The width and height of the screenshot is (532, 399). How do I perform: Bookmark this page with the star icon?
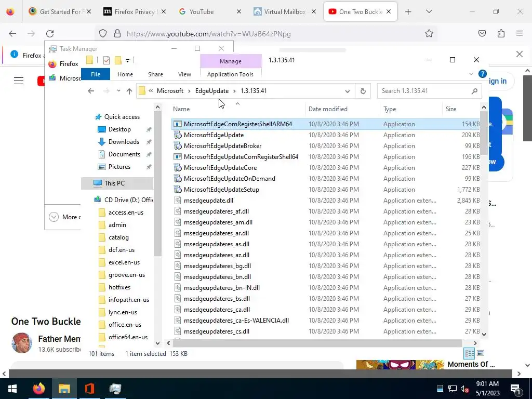[429, 33]
